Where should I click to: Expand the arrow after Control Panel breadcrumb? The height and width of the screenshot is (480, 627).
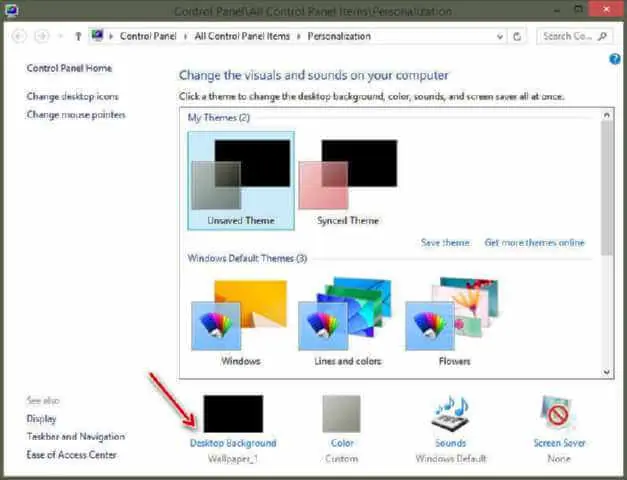(185, 37)
